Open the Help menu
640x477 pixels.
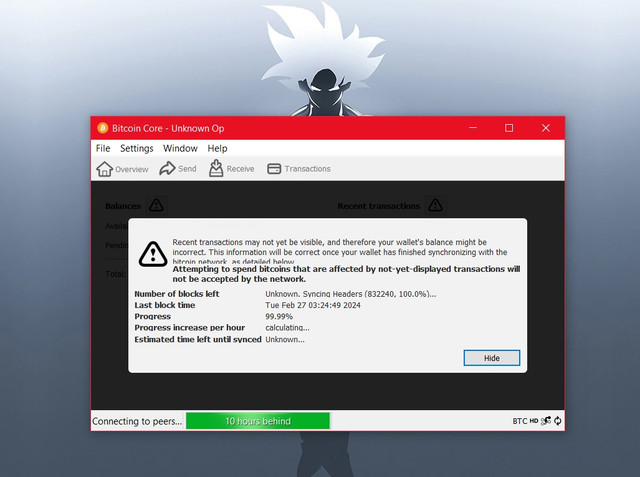[217, 148]
